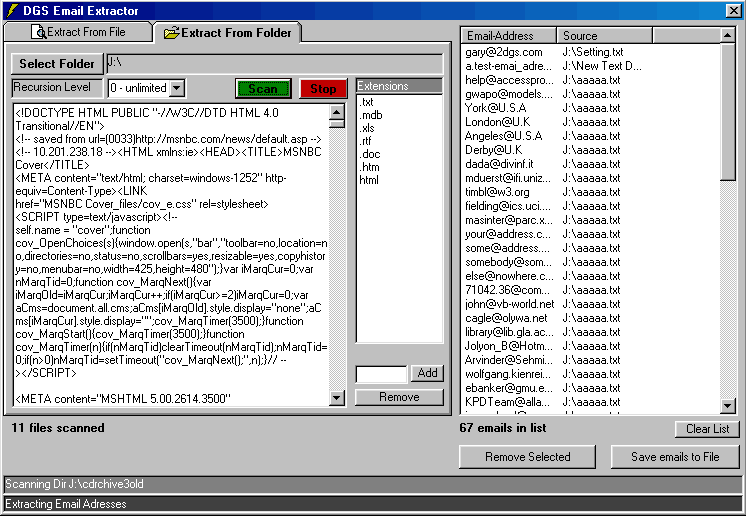
Task: Sort by the Source column header
Action: point(604,36)
